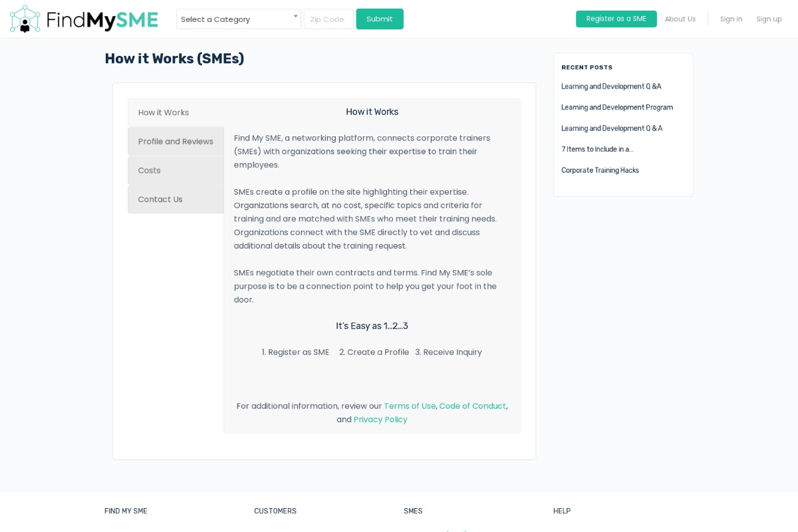This screenshot has height=532, width=798.
Task: Click the HELP footer heading
Action: point(562,511)
